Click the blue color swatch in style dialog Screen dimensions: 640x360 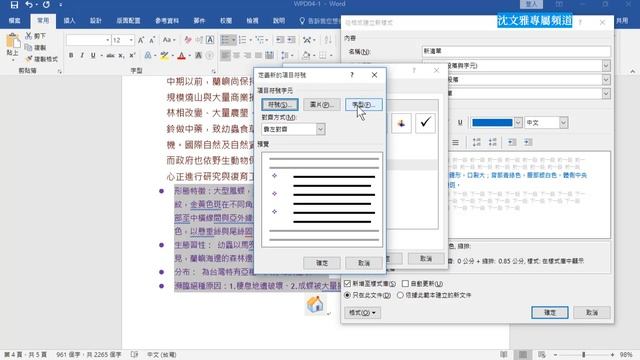pyautogui.click(x=492, y=122)
